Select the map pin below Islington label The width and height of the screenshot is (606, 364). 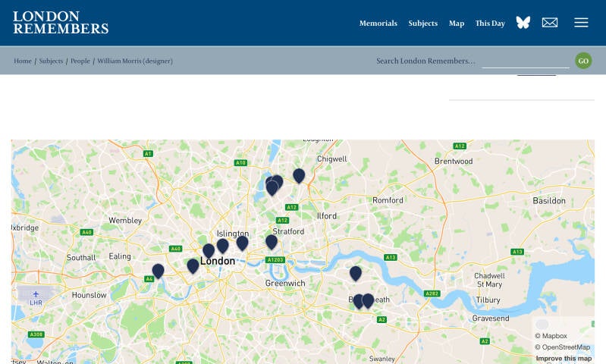242,243
